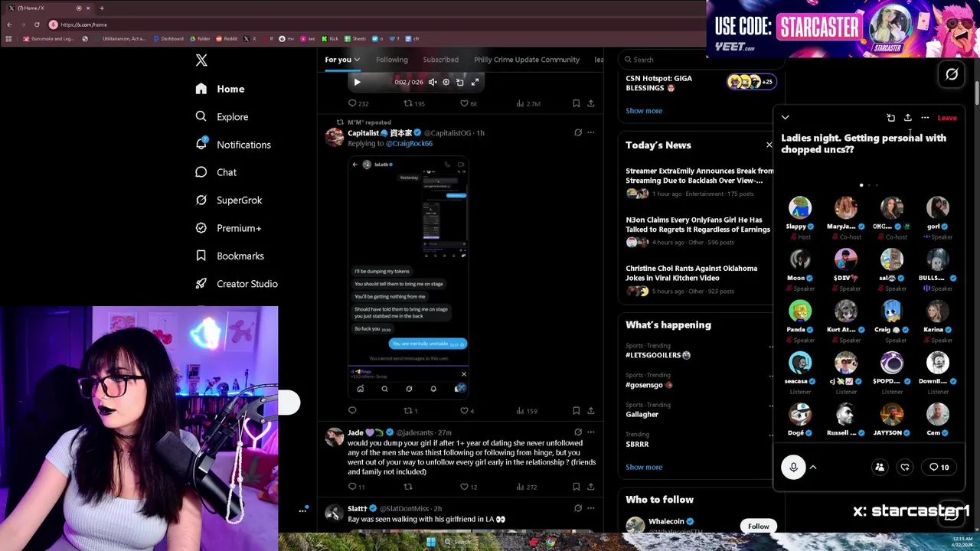Play the video in the top post

[357, 82]
